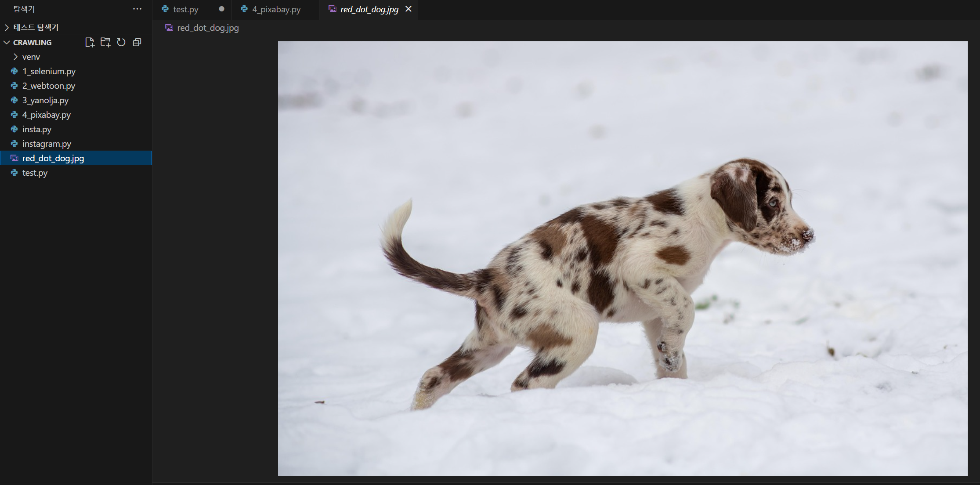Open the explorer more actions ellipsis menu
This screenshot has width=980, height=485.
tap(137, 9)
